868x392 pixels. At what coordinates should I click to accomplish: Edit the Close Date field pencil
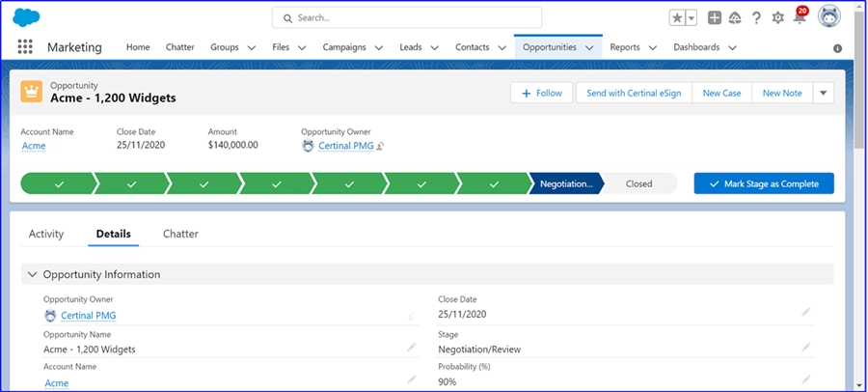806,313
